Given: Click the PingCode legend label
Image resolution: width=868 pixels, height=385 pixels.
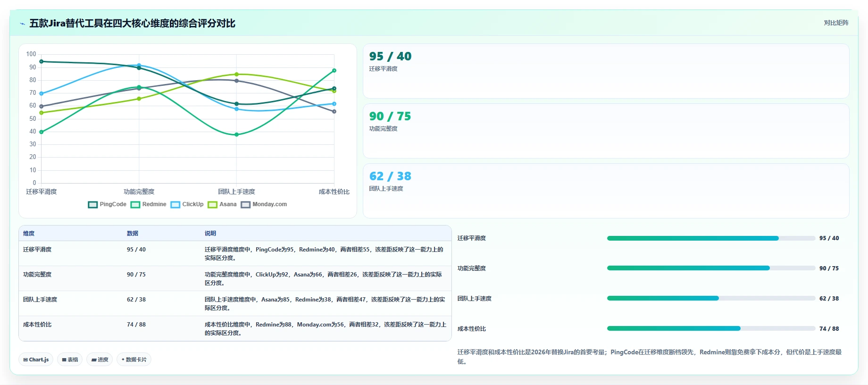Looking at the screenshot, I should (x=113, y=204).
